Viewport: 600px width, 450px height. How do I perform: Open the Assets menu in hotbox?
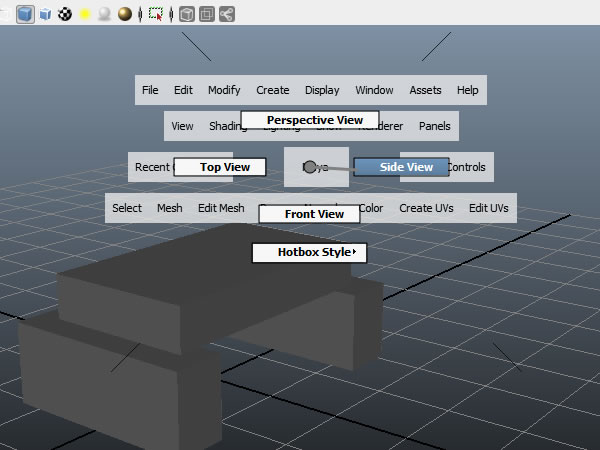point(425,90)
